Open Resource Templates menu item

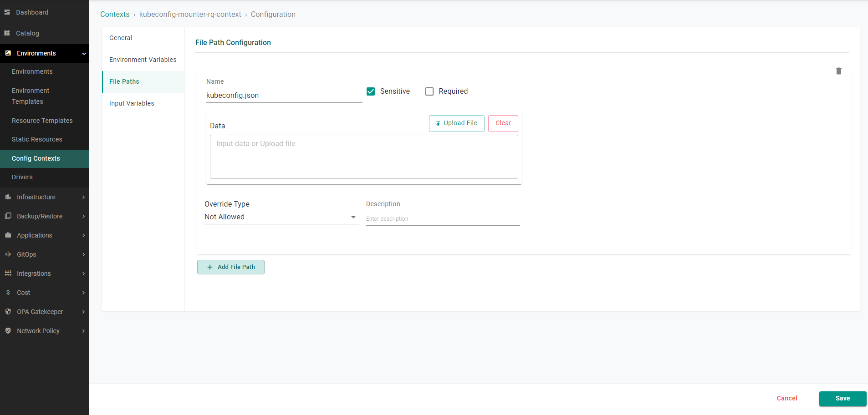click(x=45, y=121)
